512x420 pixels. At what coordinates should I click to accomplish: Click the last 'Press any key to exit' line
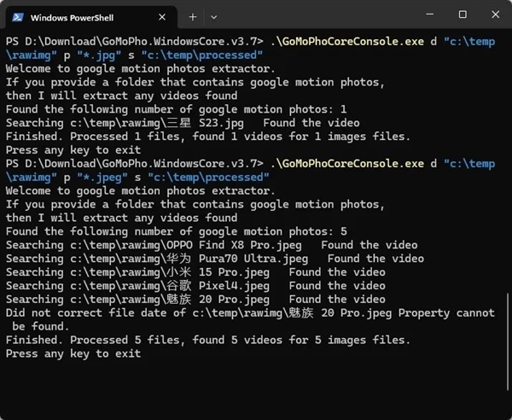click(x=73, y=353)
